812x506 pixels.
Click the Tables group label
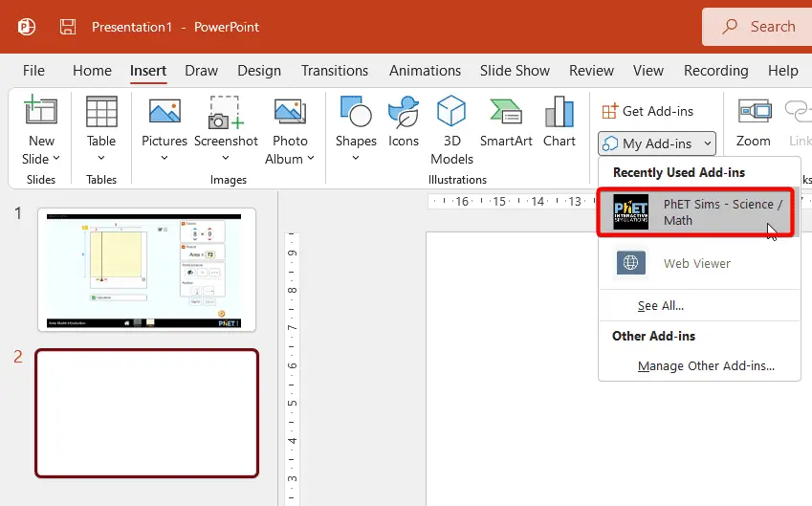point(101,180)
